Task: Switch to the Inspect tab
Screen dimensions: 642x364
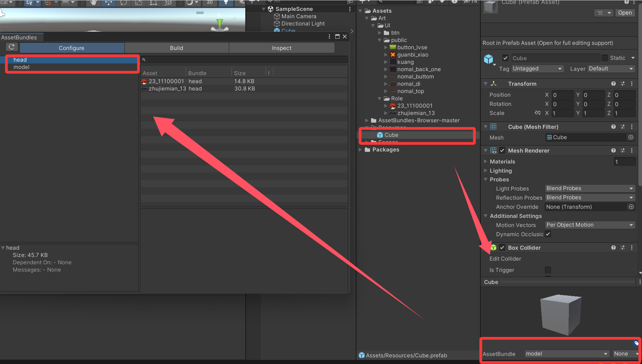Action: [x=281, y=48]
